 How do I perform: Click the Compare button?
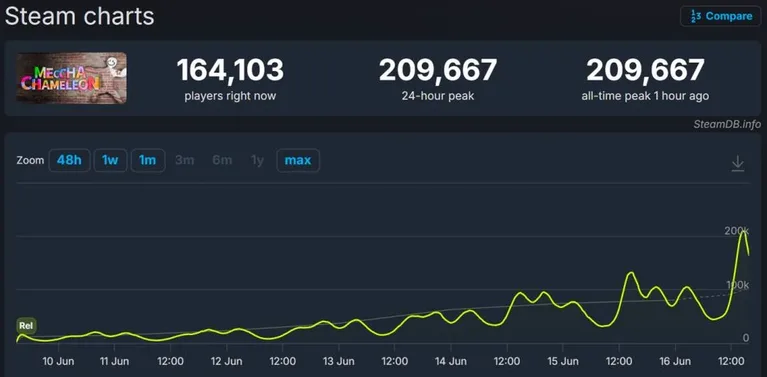pyautogui.click(x=721, y=16)
